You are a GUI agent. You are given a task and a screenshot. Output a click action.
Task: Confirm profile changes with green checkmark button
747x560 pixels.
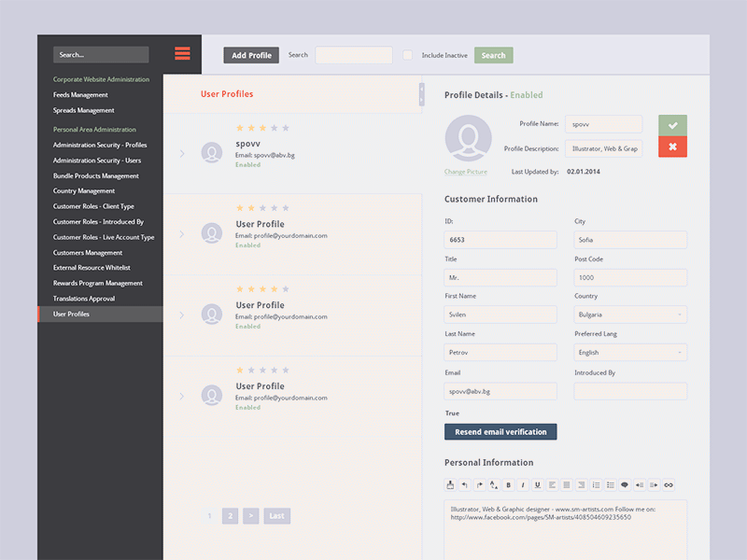[x=672, y=124]
